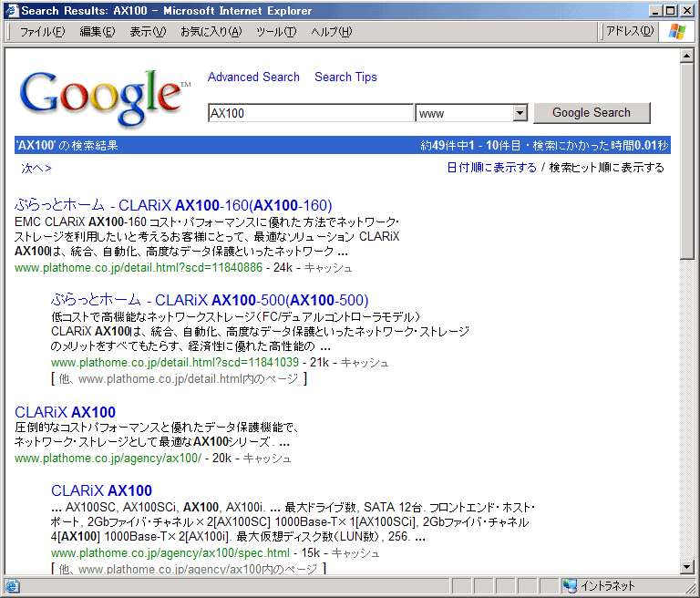The image size is (700, 598).
Task: Click the 検索ヒット順に表示する text
Action: point(606,168)
